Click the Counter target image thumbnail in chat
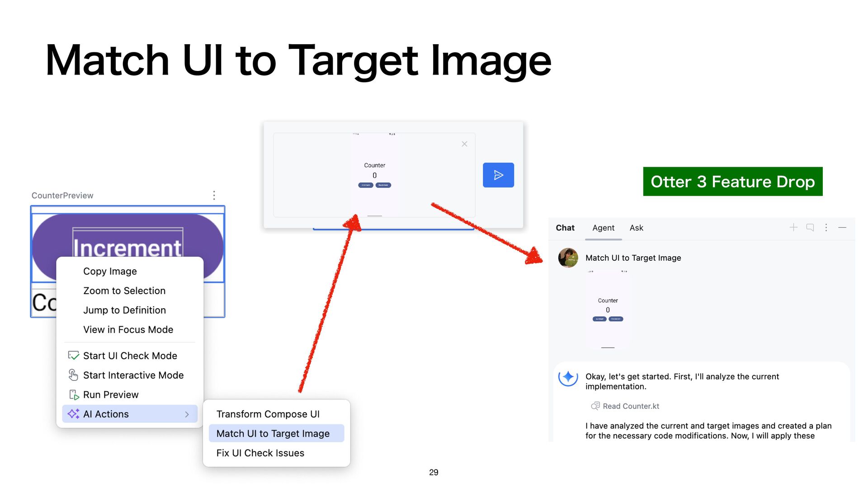868x488 pixels. [x=608, y=310]
